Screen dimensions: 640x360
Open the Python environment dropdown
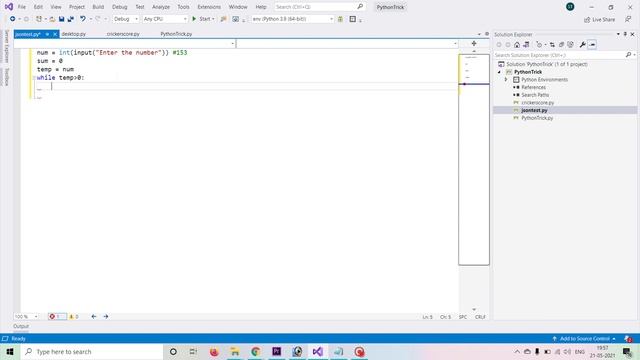click(x=292, y=19)
